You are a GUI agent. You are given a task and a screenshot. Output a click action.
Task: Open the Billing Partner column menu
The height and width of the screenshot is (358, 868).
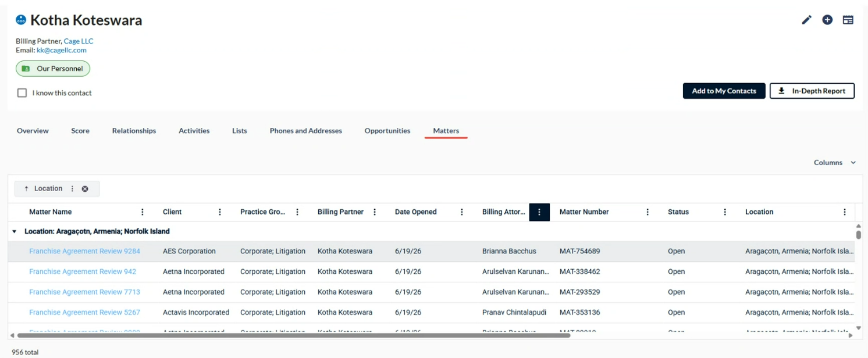375,212
